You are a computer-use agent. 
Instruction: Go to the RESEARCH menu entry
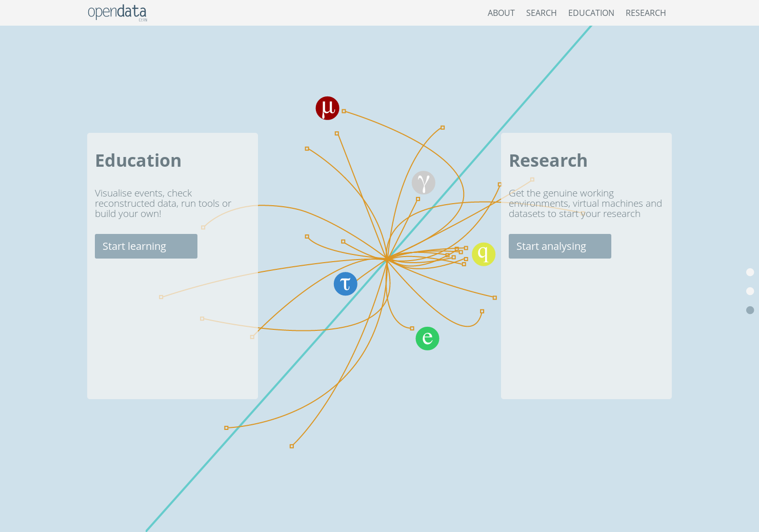[646, 13]
